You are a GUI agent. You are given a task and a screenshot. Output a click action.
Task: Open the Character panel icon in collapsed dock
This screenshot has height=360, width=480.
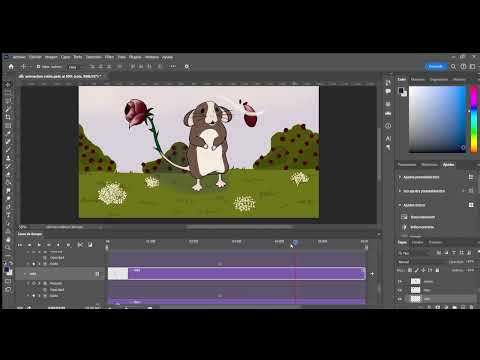pos(388,138)
